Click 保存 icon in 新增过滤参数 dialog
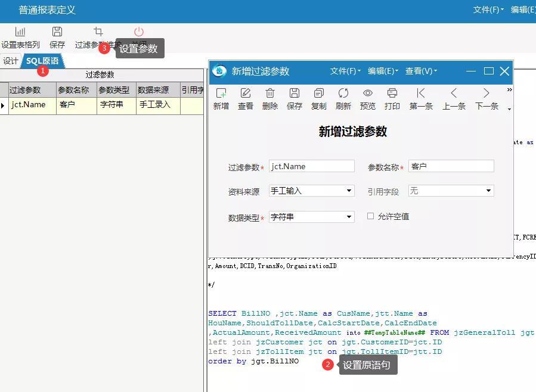Screen dimensions: 536x392 (x=295, y=93)
